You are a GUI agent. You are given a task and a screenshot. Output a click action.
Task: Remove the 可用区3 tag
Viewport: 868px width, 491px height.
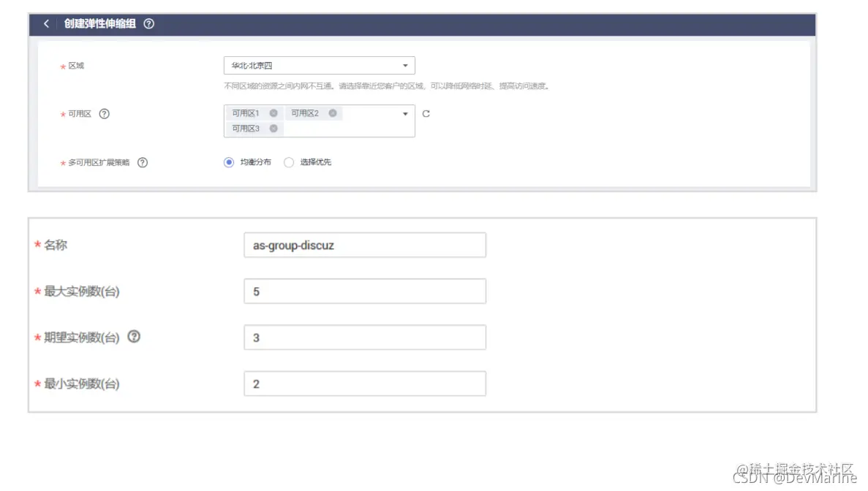[273, 129]
